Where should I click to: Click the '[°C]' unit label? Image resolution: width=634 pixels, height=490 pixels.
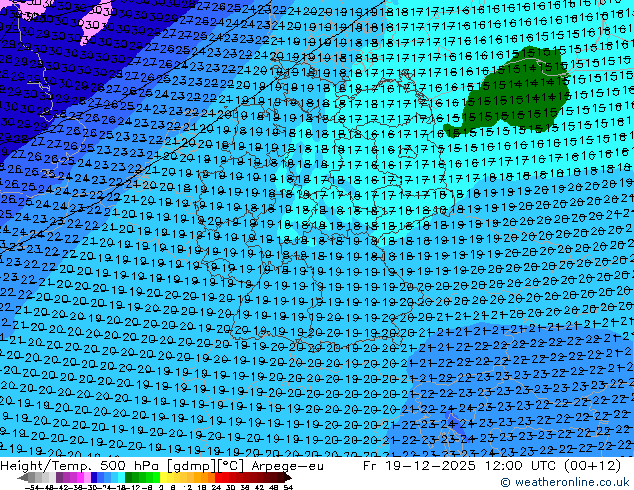click(231, 466)
